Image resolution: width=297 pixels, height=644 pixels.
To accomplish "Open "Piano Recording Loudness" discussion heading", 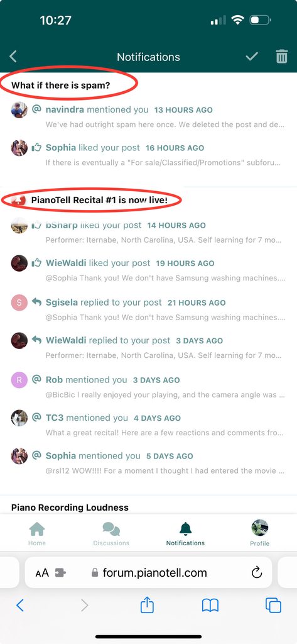I will tap(70, 508).
